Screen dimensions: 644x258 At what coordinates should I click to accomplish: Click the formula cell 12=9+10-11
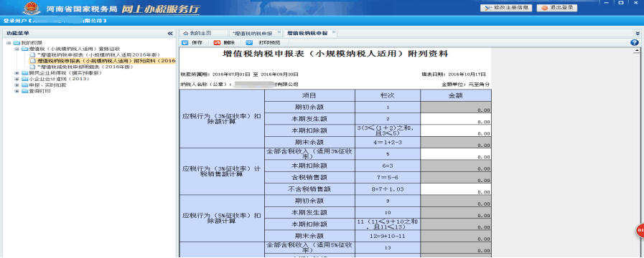coord(388,236)
